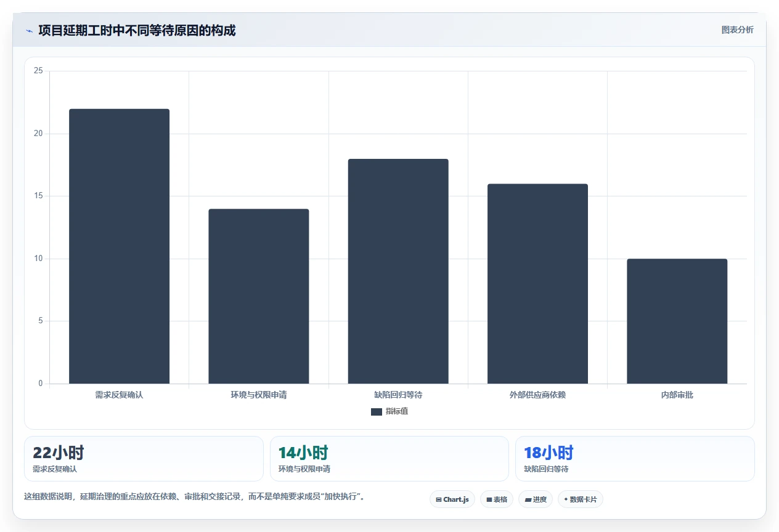Toggle the 指标值 legend item
This screenshot has height=532, width=779.
click(x=389, y=411)
